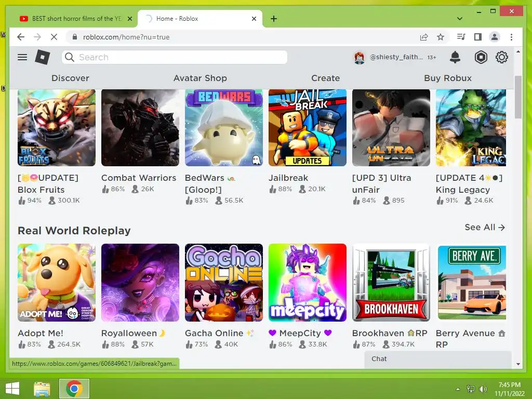Click the Chrome taskbar icon

74,389
